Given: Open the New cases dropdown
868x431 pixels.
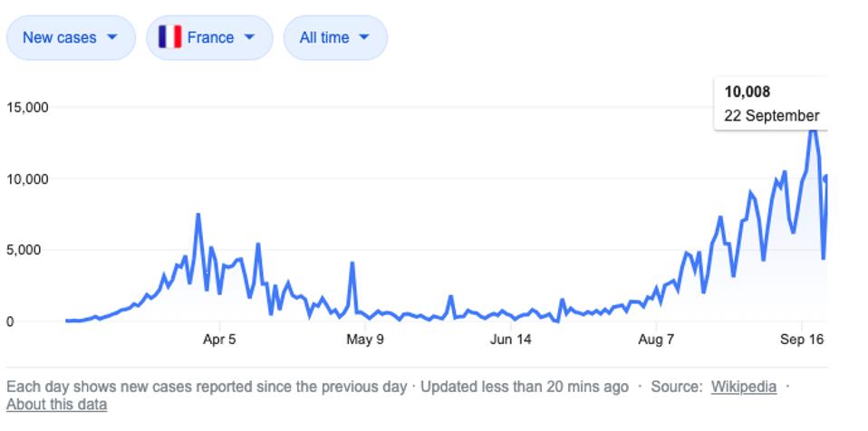Looking at the screenshot, I should 71,38.
